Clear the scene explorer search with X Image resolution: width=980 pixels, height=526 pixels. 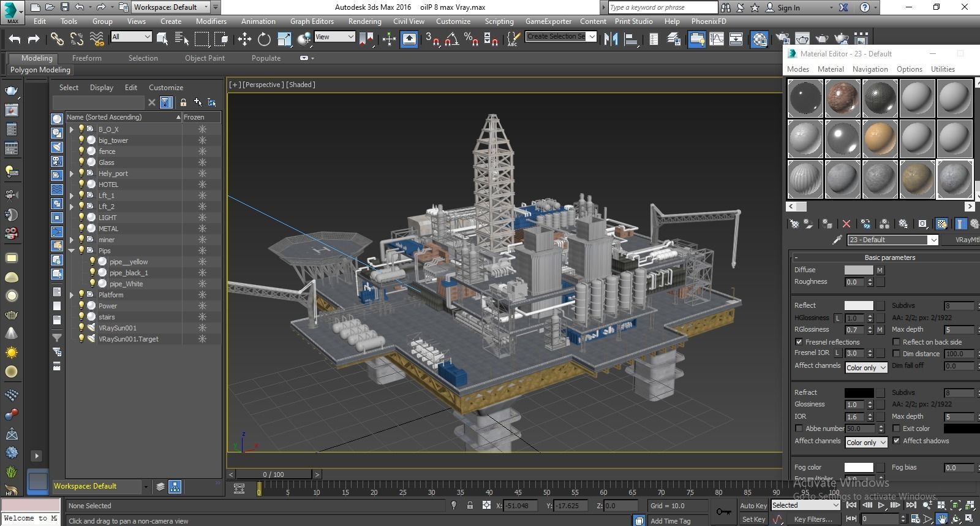point(152,102)
